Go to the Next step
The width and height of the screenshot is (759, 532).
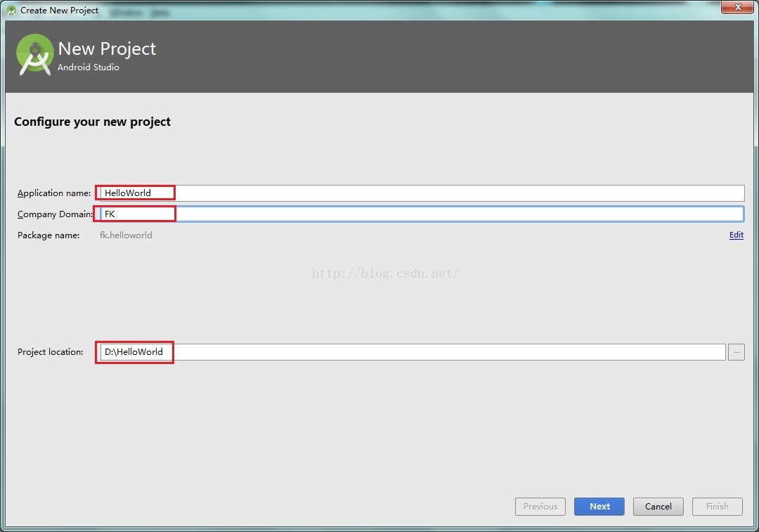click(x=599, y=506)
